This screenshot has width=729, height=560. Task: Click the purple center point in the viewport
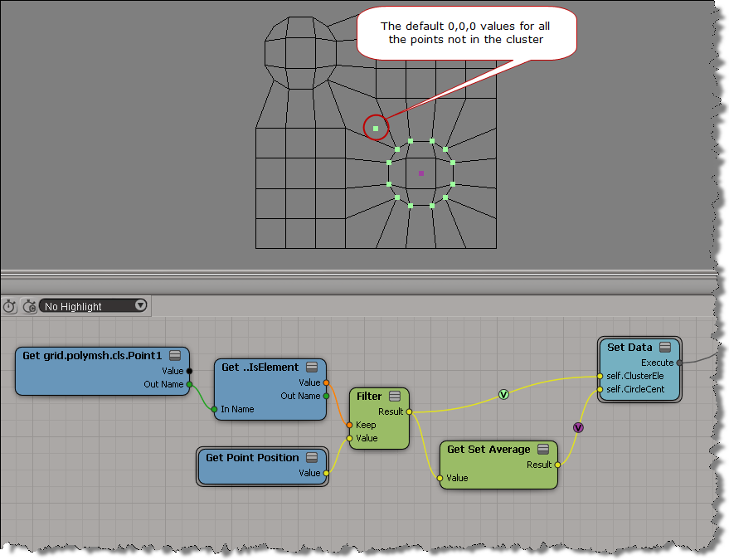(x=421, y=173)
